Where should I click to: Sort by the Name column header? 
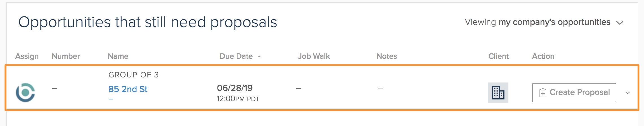(x=118, y=56)
